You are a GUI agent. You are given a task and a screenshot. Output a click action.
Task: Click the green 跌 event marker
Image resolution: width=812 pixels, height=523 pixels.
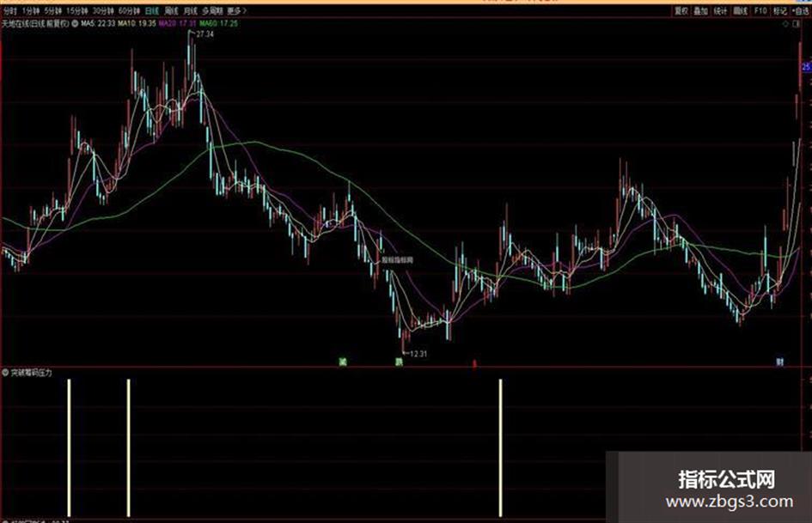pyautogui.click(x=399, y=362)
